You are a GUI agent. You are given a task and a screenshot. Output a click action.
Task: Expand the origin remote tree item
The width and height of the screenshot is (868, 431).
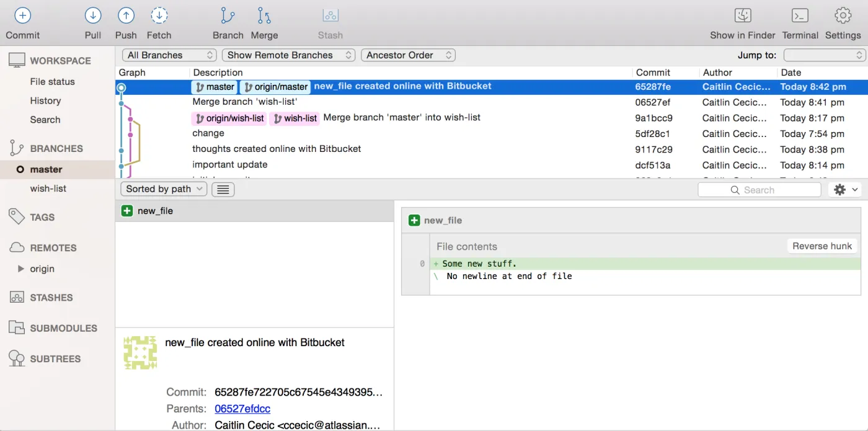click(x=20, y=269)
